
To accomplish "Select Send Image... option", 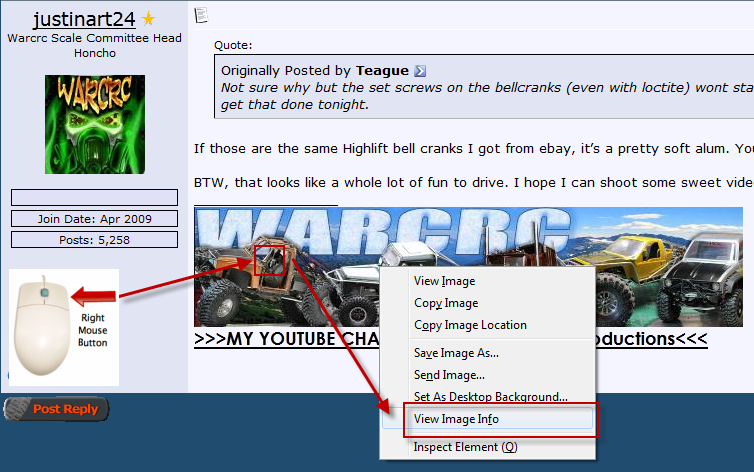I will point(449,375).
